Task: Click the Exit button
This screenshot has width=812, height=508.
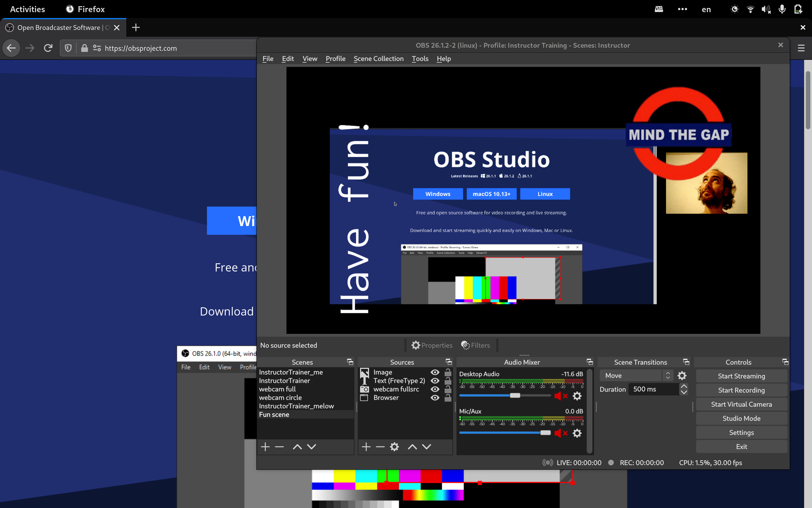Action: 742,446
